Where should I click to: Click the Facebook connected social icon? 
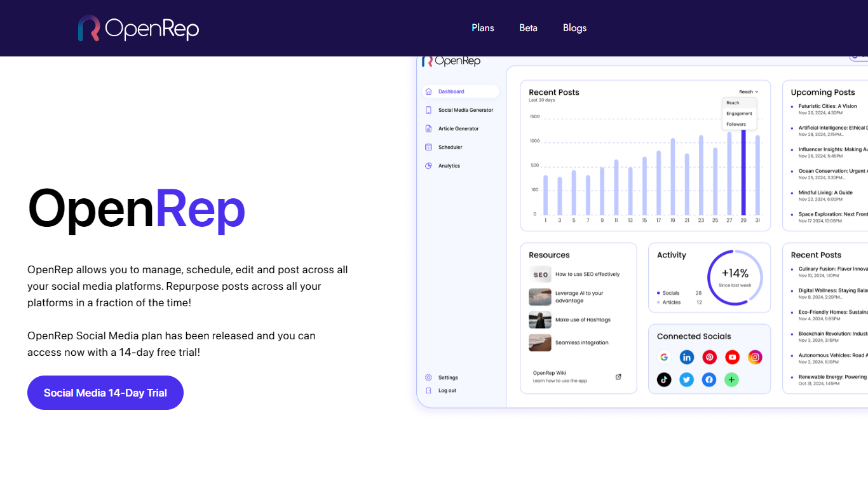click(710, 379)
